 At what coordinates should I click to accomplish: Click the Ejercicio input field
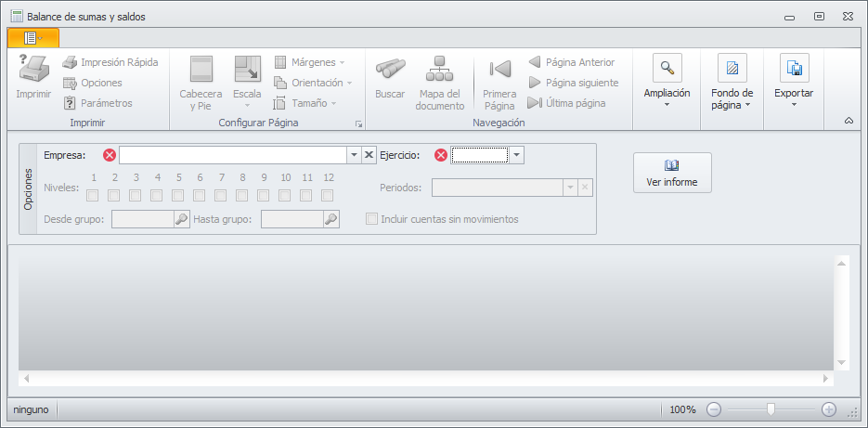pyautogui.click(x=480, y=155)
